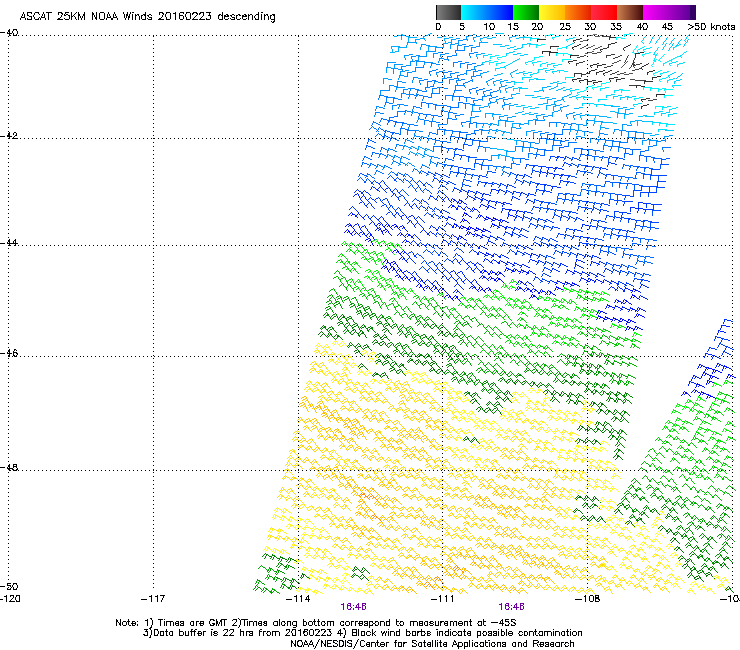Click the chart title 'ASCAT 25KM NOAA Winds 20160223 descending'
The image size is (740, 650).
coord(147,16)
